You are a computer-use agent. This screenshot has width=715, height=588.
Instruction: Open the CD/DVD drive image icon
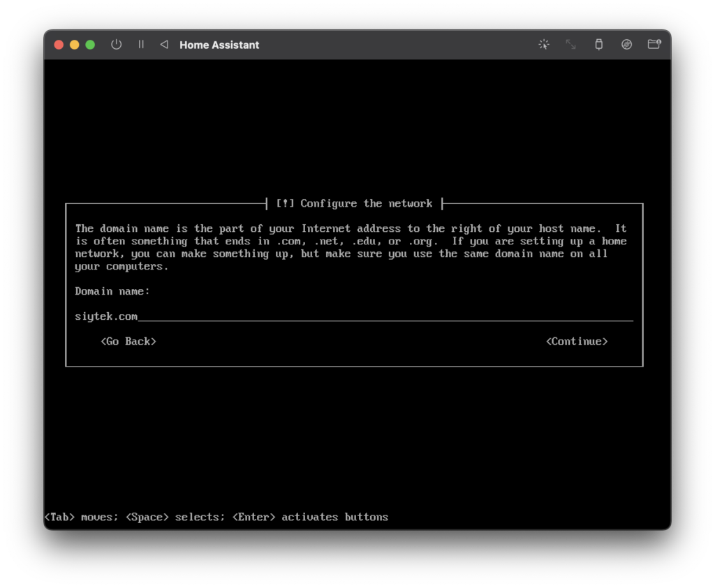(x=626, y=44)
